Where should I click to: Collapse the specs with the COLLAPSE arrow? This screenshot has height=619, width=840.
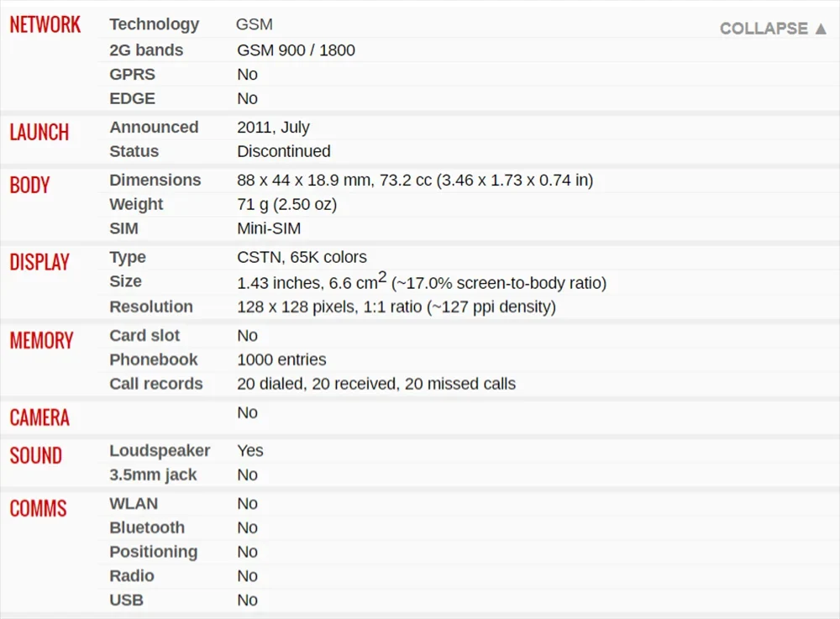773,29
